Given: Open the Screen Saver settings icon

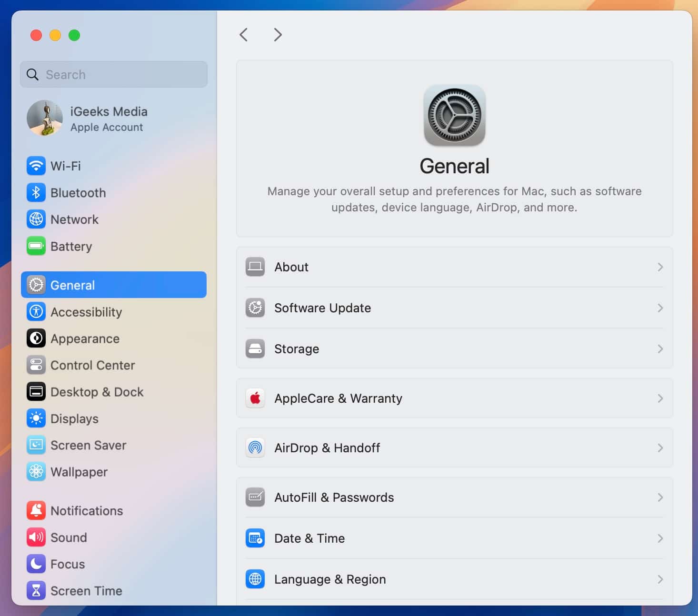Looking at the screenshot, I should pos(36,445).
